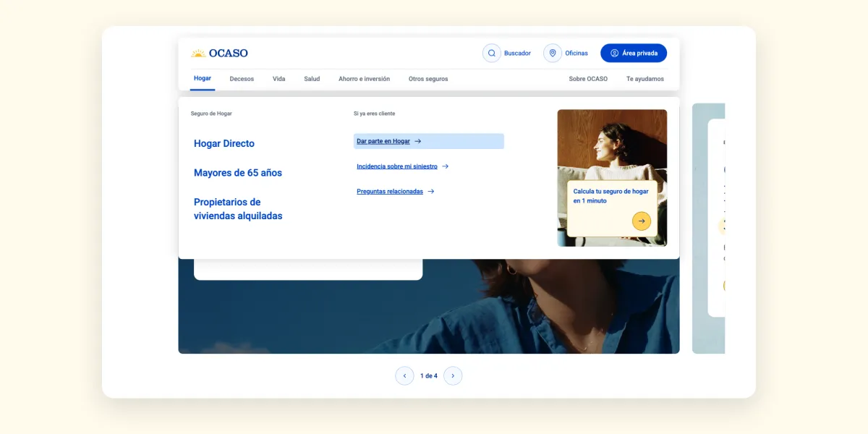Click the yellow arrow button on calculator card
Screen dimensions: 868x434
click(642, 221)
